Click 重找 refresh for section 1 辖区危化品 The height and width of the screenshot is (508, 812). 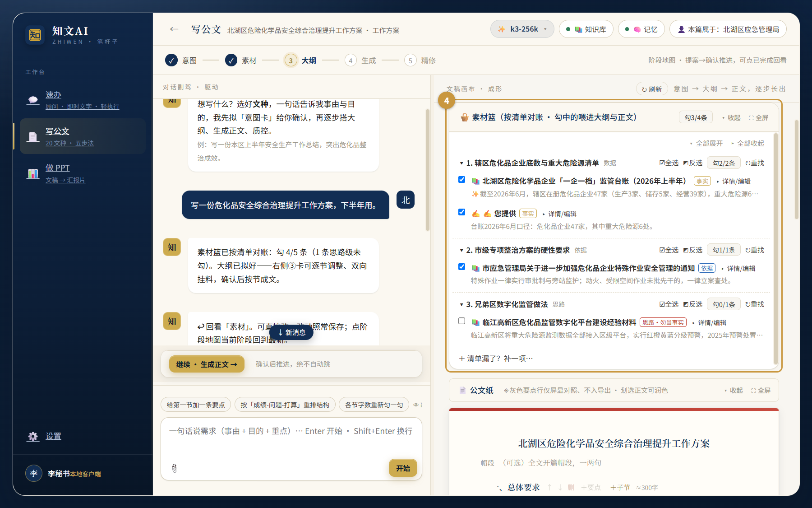coord(755,163)
